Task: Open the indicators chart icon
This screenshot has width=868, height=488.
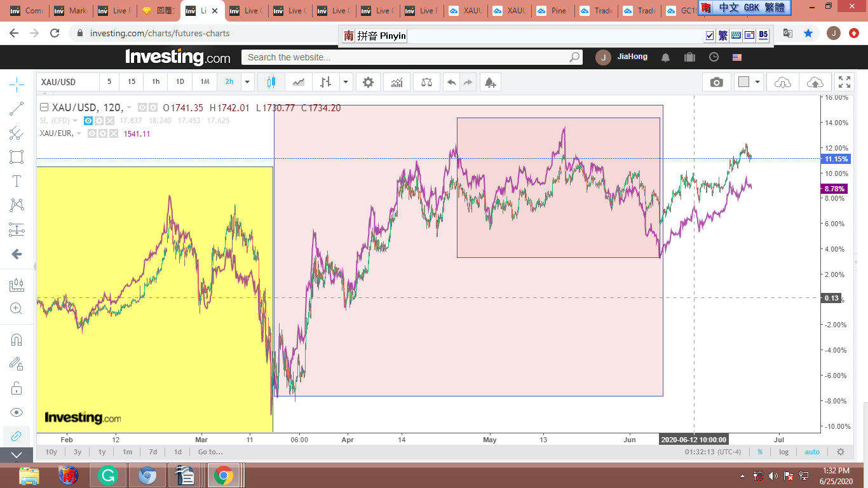Action: [397, 82]
